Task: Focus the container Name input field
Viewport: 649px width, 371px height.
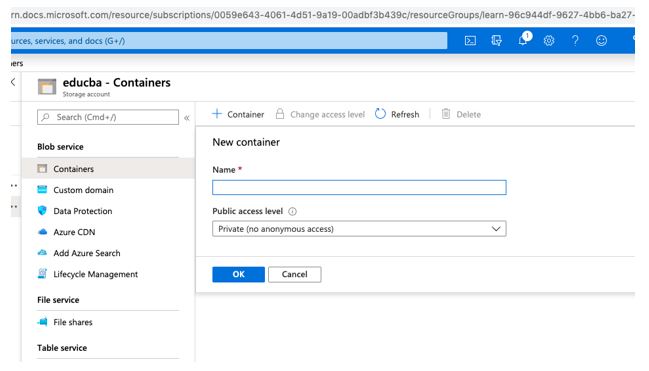Action: [x=359, y=187]
